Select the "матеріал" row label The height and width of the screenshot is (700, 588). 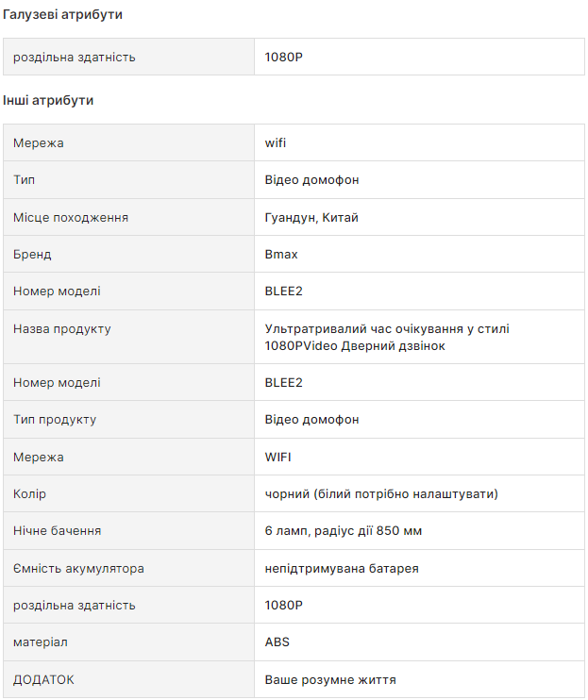point(41,642)
